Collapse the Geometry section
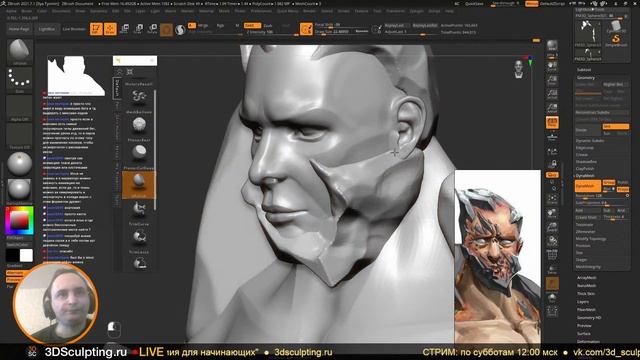Viewport: 640px width, 360px height. point(586,78)
